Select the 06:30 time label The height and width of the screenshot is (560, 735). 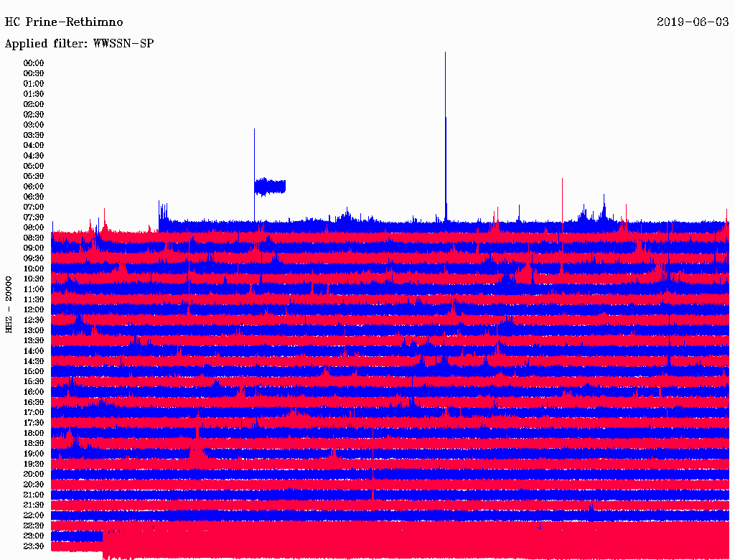33,197
